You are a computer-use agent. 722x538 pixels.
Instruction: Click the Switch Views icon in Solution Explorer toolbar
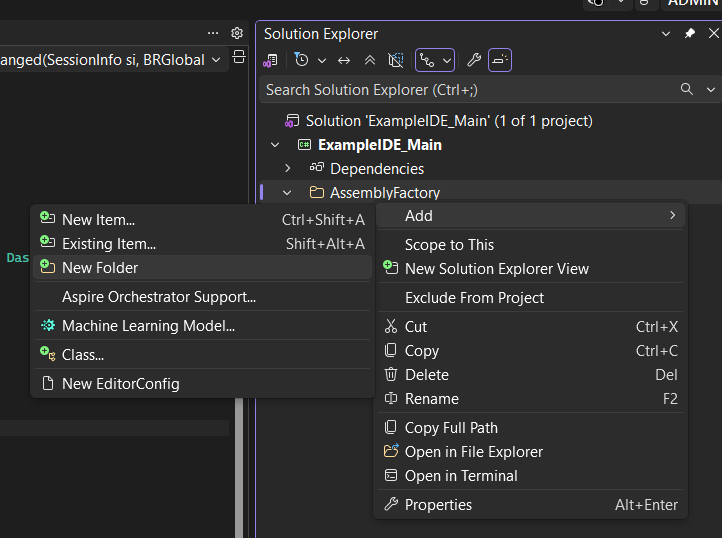pos(270,60)
